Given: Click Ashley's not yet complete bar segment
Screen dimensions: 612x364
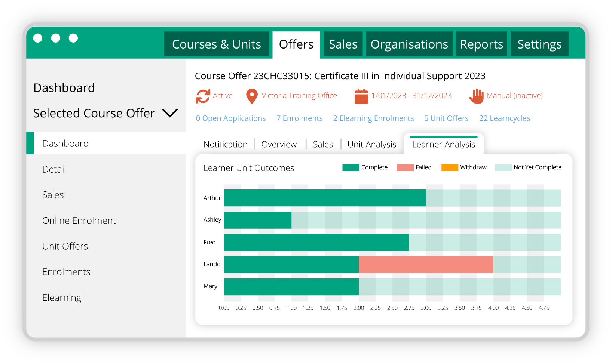Looking at the screenshot, I should pos(426,220).
